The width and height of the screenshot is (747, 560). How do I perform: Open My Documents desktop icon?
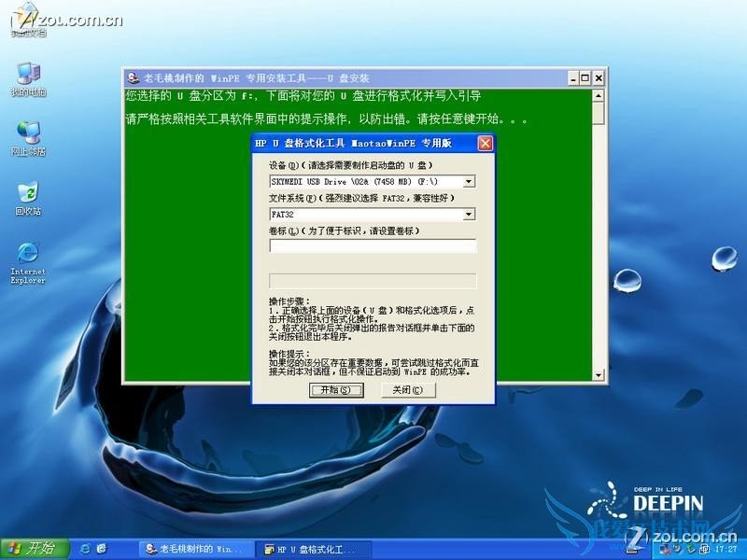[28, 21]
